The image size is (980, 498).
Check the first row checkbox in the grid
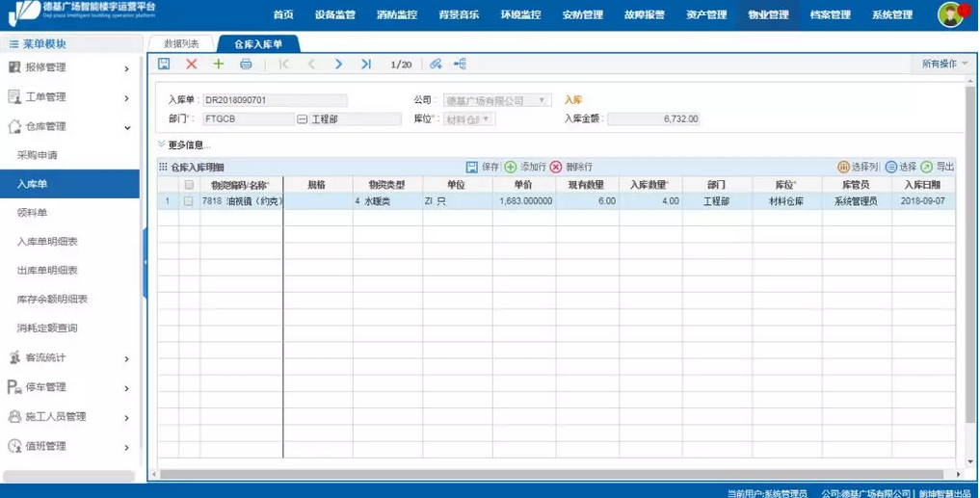click(x=189, y=201)
